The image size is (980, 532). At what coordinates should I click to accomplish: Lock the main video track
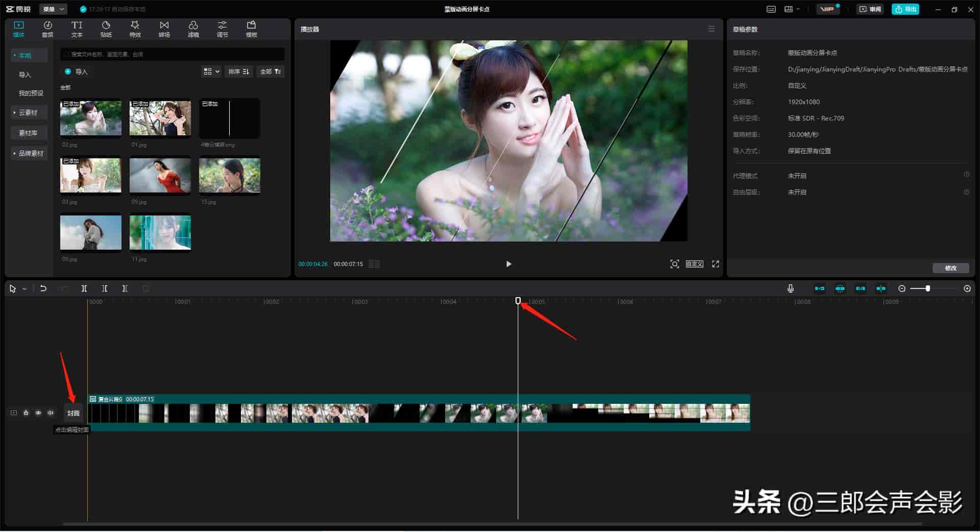[x=26, y=413]
